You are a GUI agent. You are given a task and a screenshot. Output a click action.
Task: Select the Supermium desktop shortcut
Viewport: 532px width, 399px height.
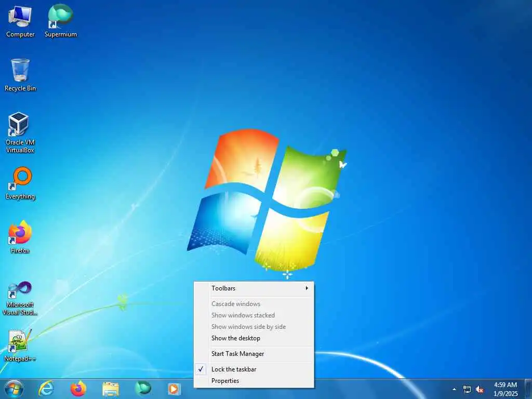click(60, 21)
